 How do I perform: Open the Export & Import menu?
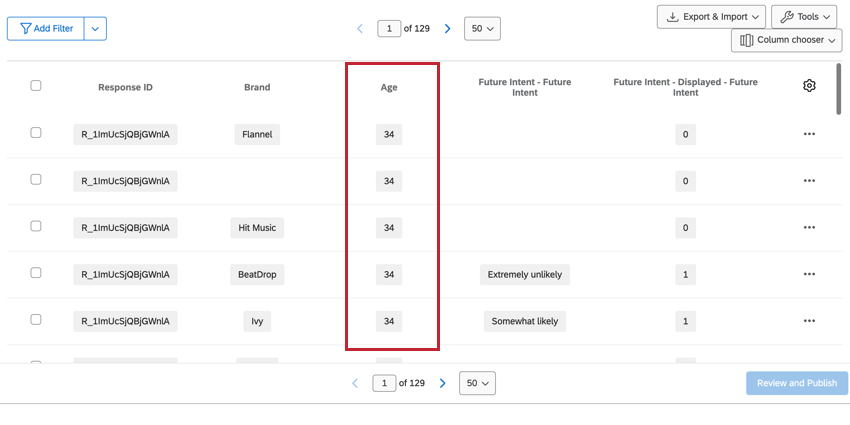click(711, 17)
